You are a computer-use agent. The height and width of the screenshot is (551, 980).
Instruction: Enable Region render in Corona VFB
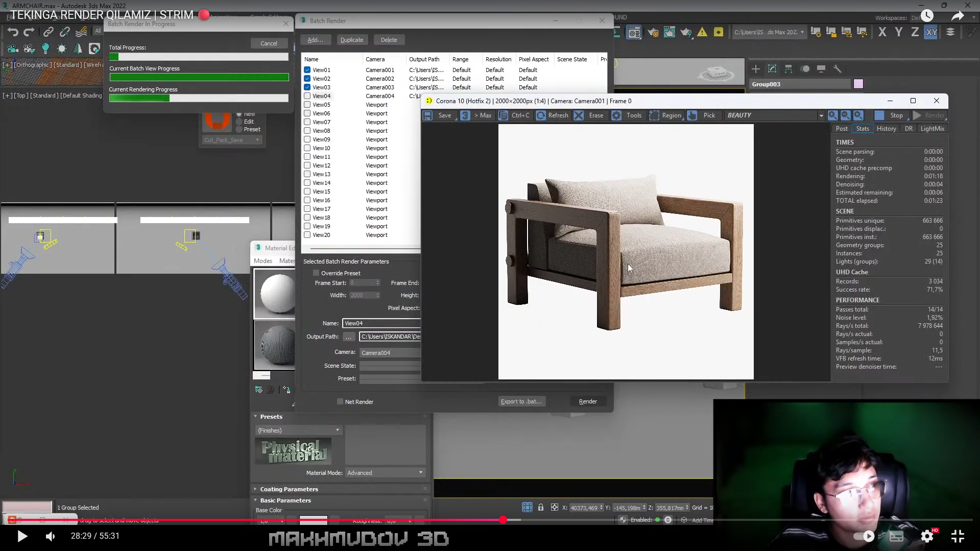(665, 115)
